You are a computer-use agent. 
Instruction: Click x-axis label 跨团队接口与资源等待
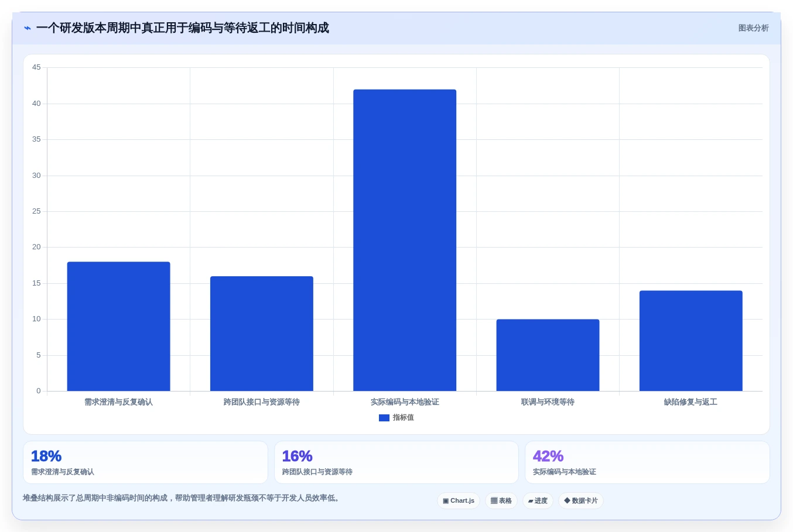coord(262,402)
